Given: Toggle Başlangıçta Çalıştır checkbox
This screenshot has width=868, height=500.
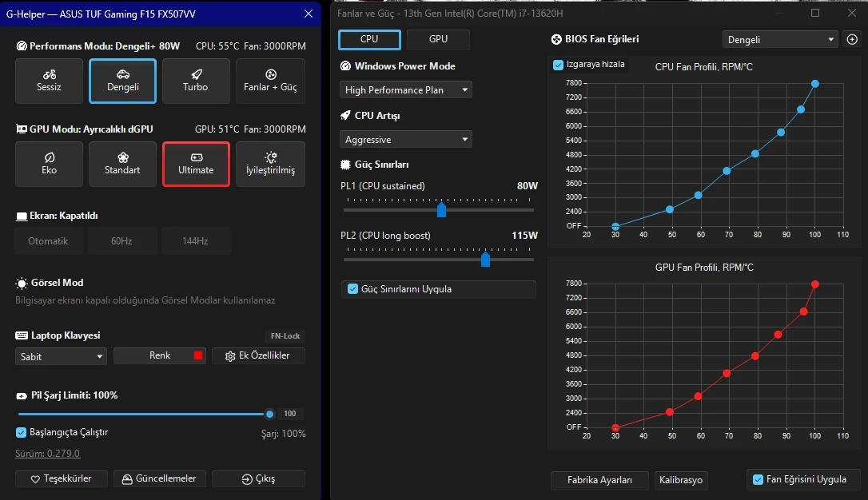Looking at the screenshot, I should pyautogui.click(x=21, y=433).
